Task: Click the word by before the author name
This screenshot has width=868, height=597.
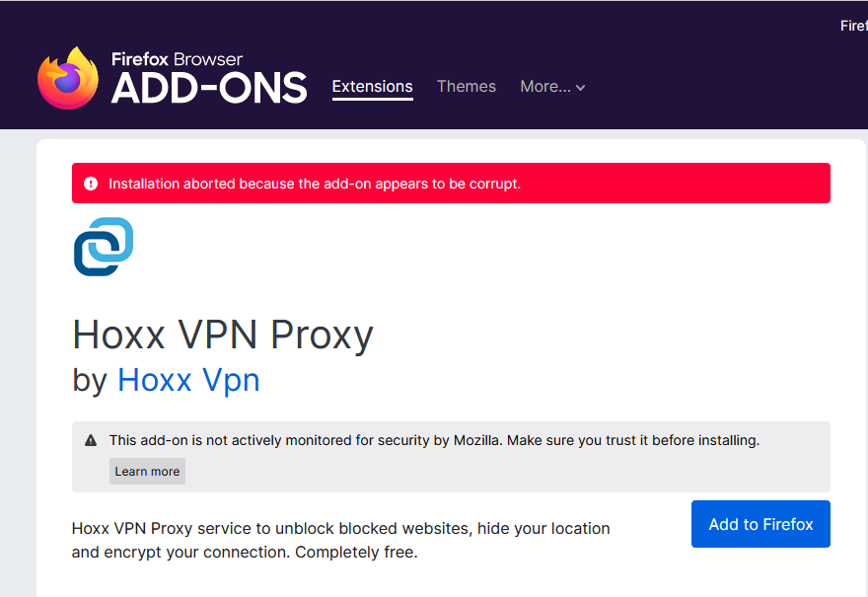Action: 89,382
